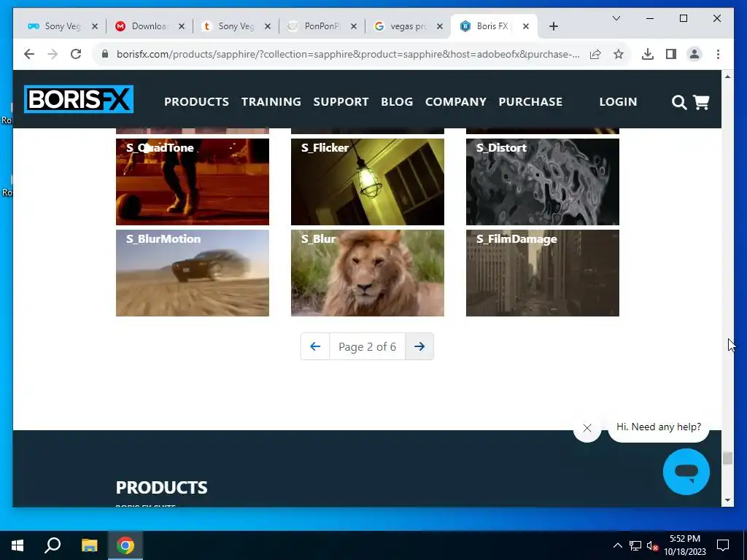
Task: Click the address bar URL
Action: point(348,54)
